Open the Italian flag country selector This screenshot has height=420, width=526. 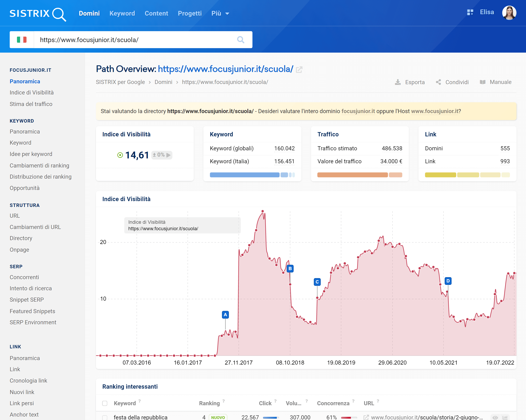(22, 39)
